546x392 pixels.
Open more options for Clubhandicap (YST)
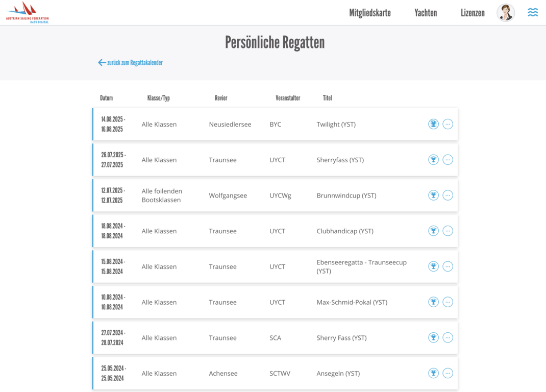point(448,231)
